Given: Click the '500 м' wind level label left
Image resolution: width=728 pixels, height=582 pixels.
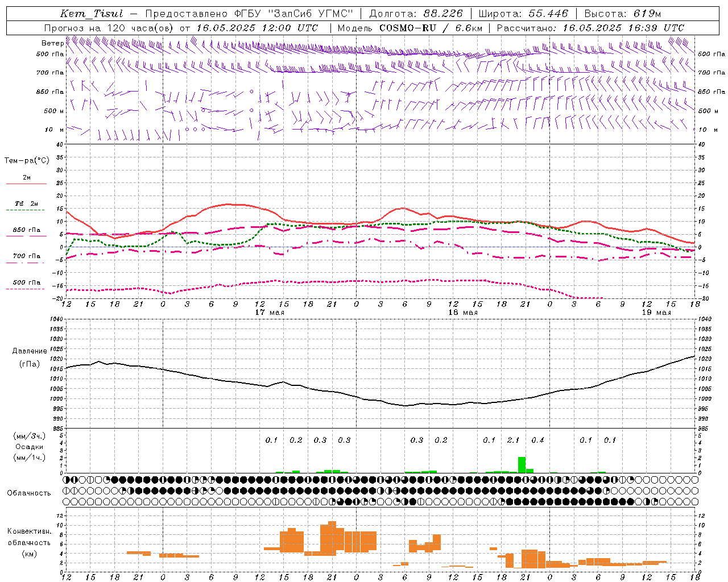Looking at the screenshot, I should tap(54, 111).
